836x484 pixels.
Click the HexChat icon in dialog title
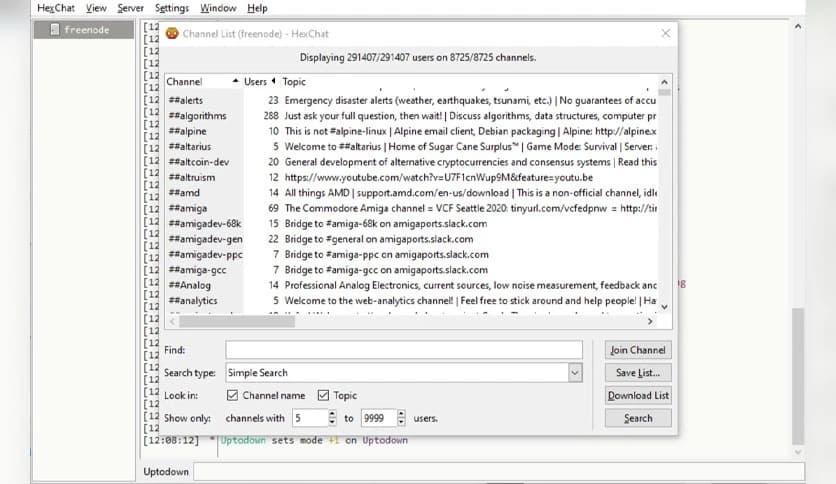tap(172, 33)
